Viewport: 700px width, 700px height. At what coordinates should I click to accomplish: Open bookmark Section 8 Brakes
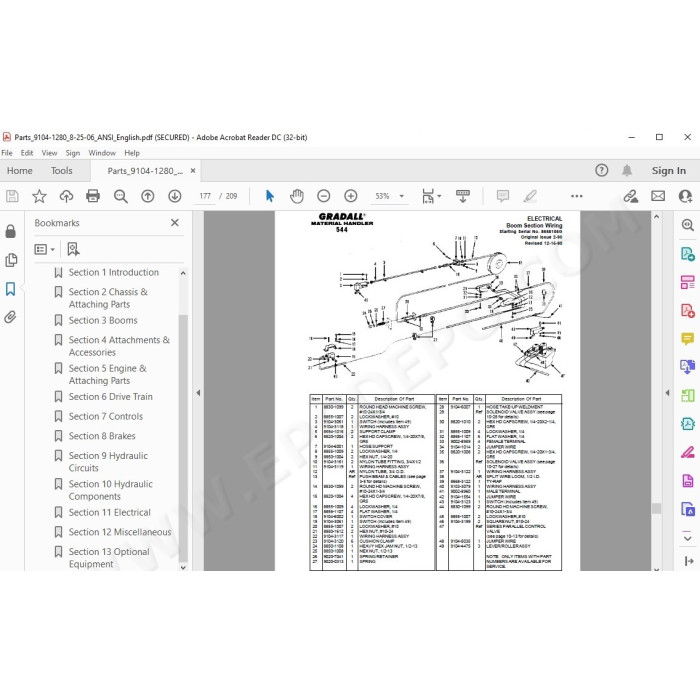pyautogui.click(x=102, y=436)
